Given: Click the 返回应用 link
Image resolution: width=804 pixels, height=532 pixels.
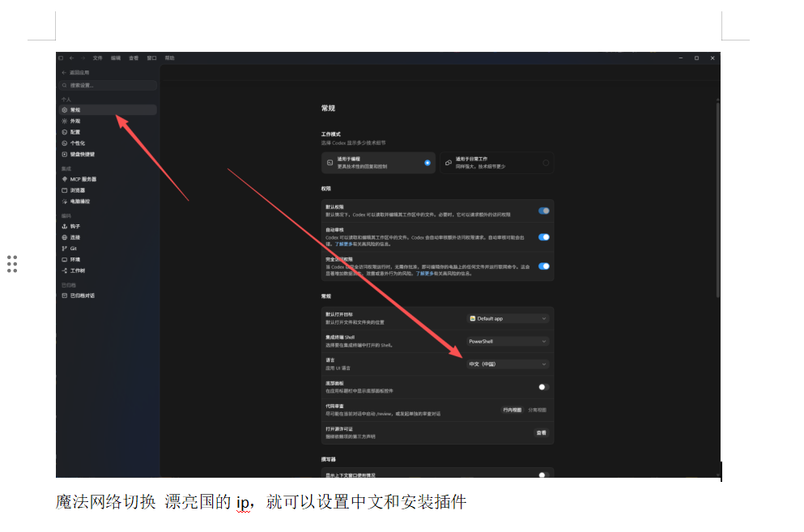Looking at the screenshot, I should pyautogui.click(x=79, y=73).
